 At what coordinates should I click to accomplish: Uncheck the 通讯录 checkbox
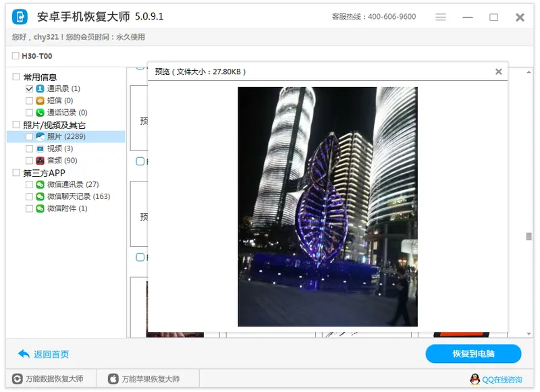click(x=29, y=88)
